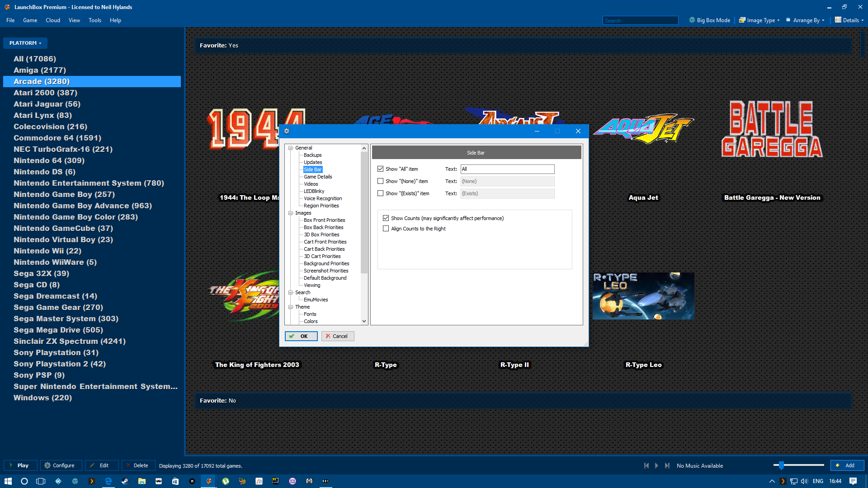Toggle Show "All" item checkbox
The height and width of the screenshot is (488, 868).
(380, 169)
